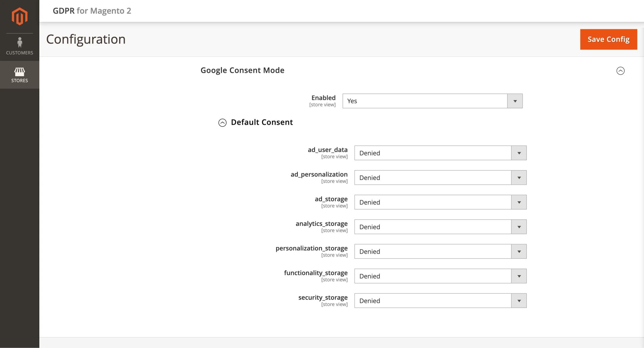Click the Default Consent heading text

point(262,122)
